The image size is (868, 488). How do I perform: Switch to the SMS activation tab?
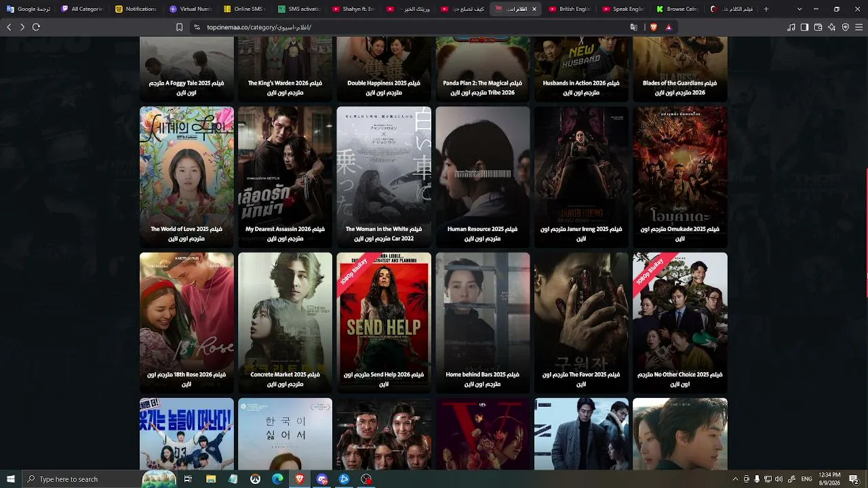300,9
